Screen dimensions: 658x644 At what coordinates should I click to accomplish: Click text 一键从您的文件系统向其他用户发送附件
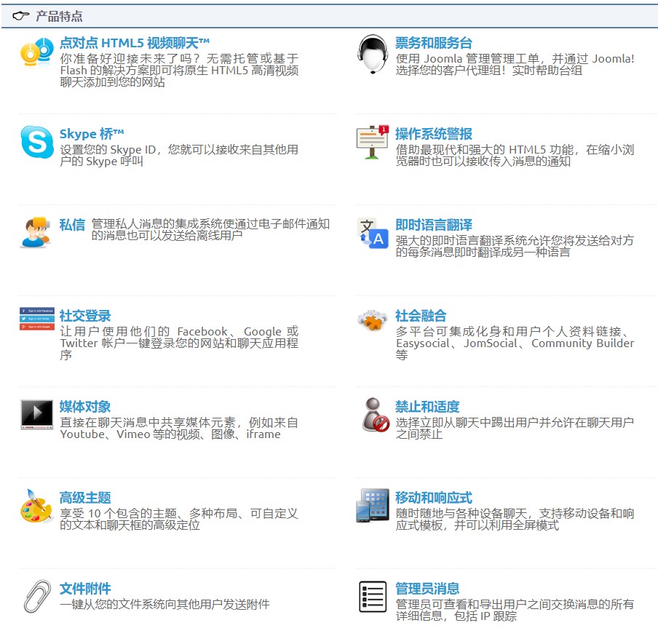165,604
